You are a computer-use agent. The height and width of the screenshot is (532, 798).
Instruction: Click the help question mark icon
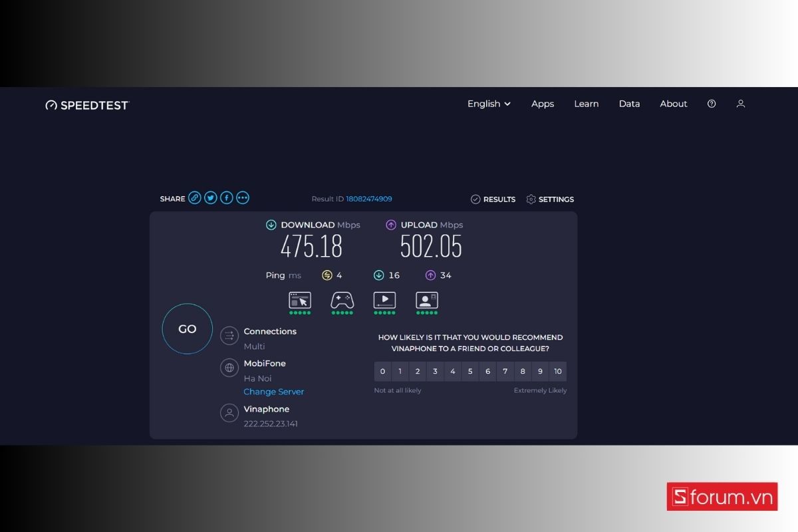(x=712, y=104)
